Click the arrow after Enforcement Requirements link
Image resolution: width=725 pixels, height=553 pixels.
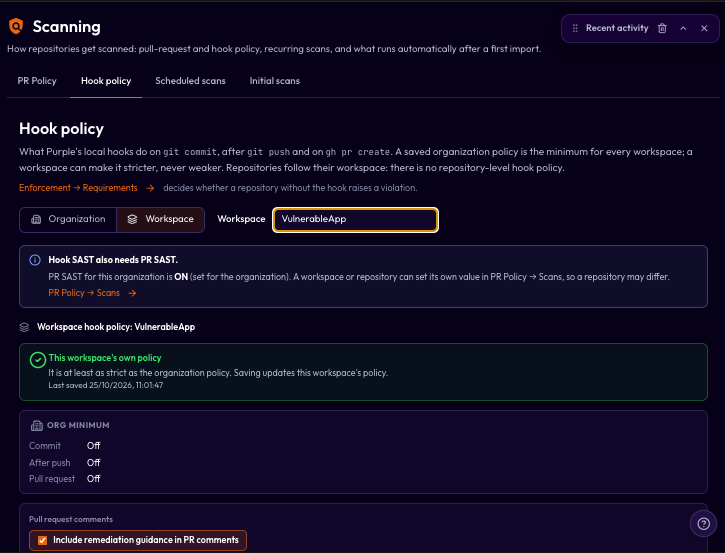click(150, 188)
